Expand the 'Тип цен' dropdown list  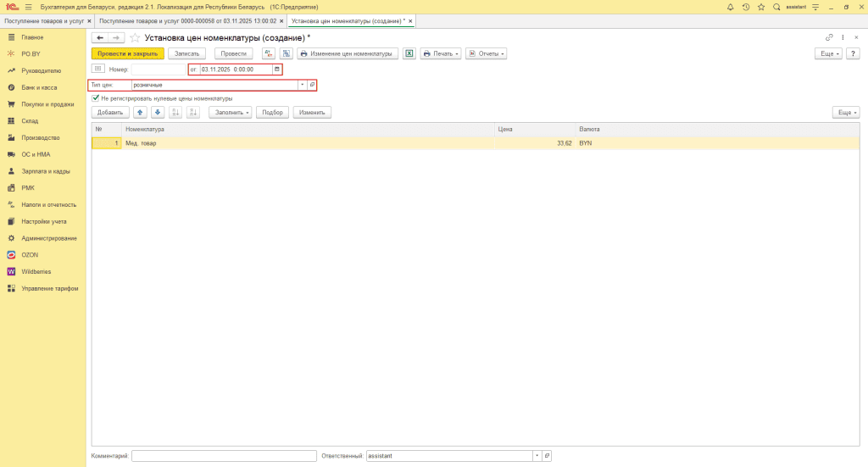click(x=302, y=86)
